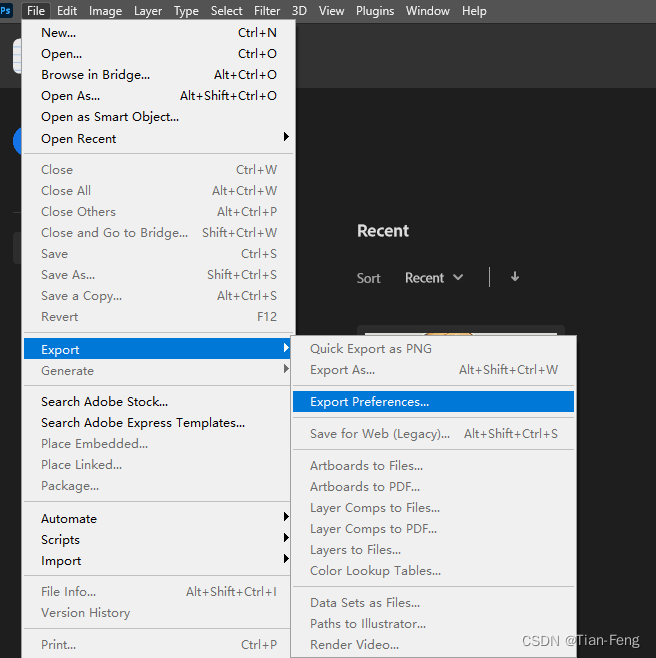656x658 pixels.
Task: Click the Package... menu item
Action: (157, 486)
